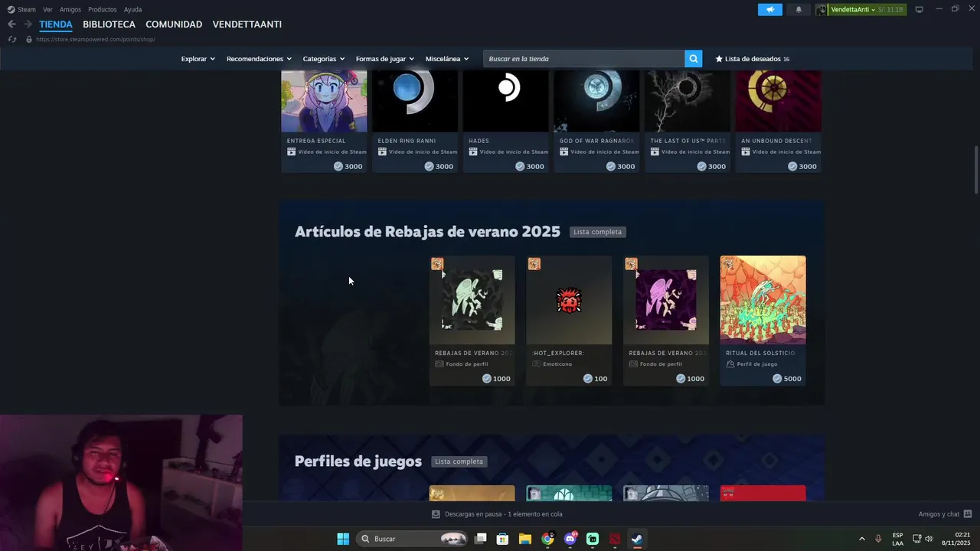Expand the Explorar dropdown
This screenshot has height=551, width=980.
[x=198, y=59]
